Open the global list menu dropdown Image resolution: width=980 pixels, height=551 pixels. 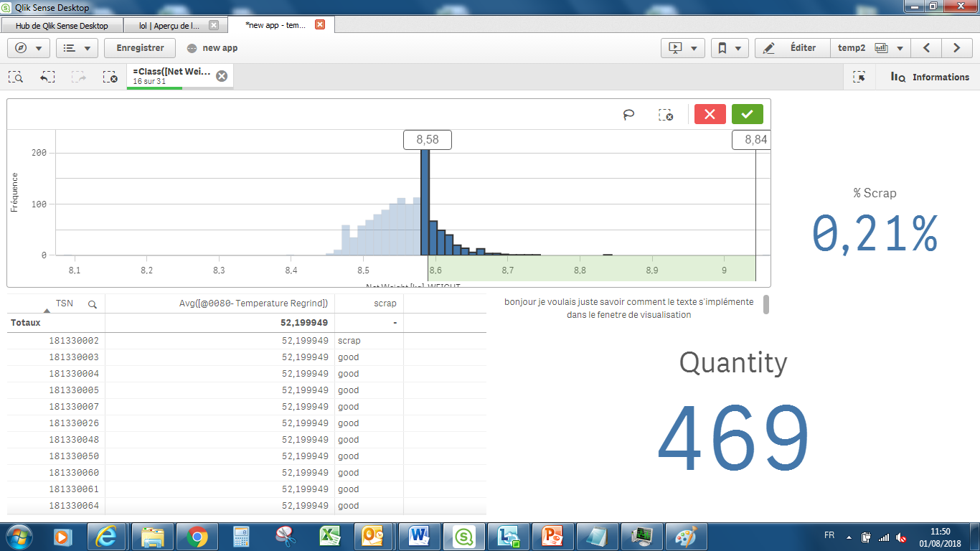77,48
